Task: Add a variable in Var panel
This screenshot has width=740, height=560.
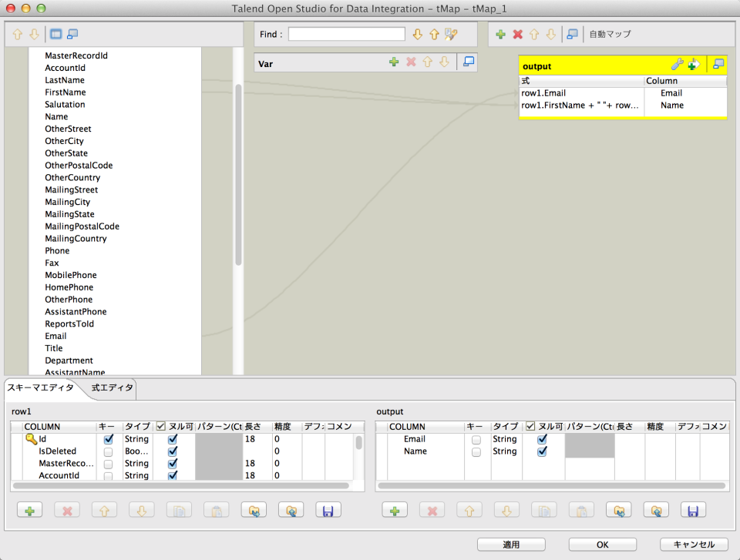Action: pyautogui.click(x=394, y=62)
